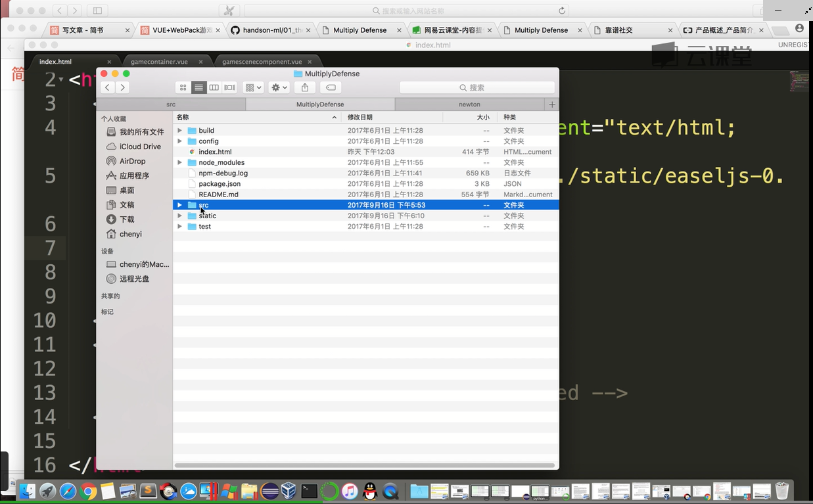This screenshot has height=504, width=813.
Task: Expand the test folder disclosure triangle
Action: [x=179, y=226]
